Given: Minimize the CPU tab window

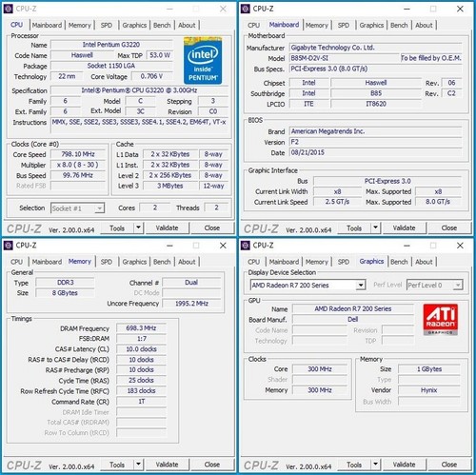Looking at the screenshot, I should [x=169, y=9].
